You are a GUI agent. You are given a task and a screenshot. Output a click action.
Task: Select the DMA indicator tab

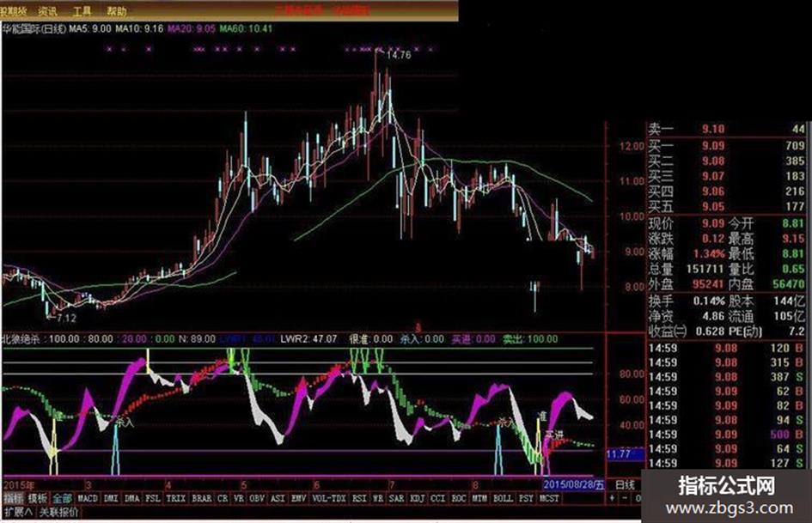pos(131,498)
